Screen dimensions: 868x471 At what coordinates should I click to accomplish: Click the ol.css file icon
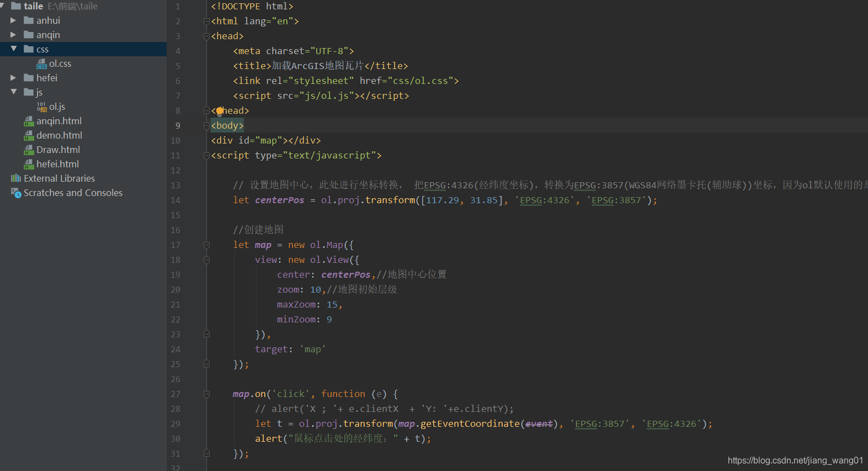pos(41,64)
